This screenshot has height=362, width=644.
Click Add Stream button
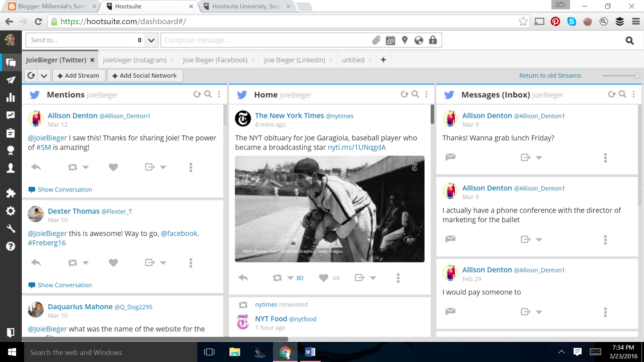[x=78, y=76]
